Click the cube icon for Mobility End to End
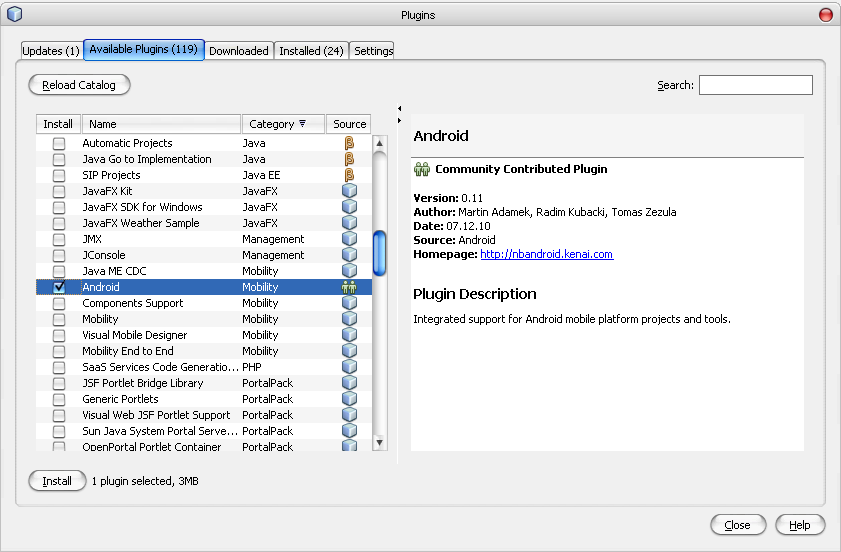This screenshot has width=841, height=552. coord(349,351)
